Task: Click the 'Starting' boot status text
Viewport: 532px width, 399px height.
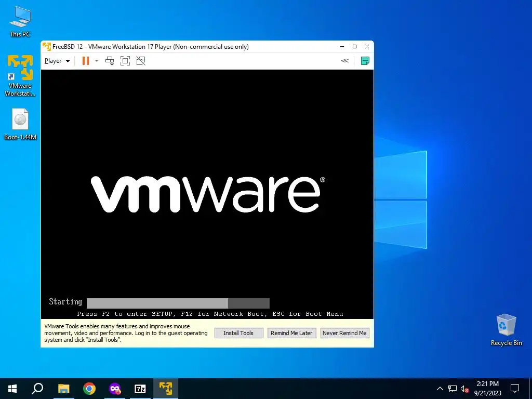Action: [x=65, y=302]
